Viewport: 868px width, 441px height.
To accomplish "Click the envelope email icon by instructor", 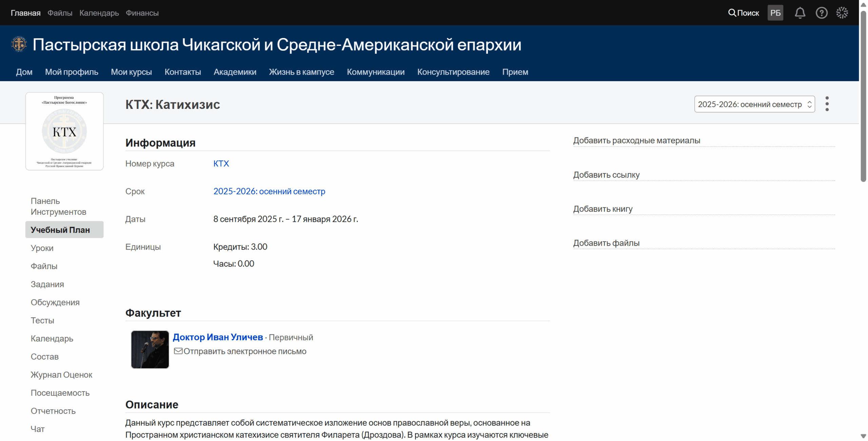I will (x=178, y=351).
